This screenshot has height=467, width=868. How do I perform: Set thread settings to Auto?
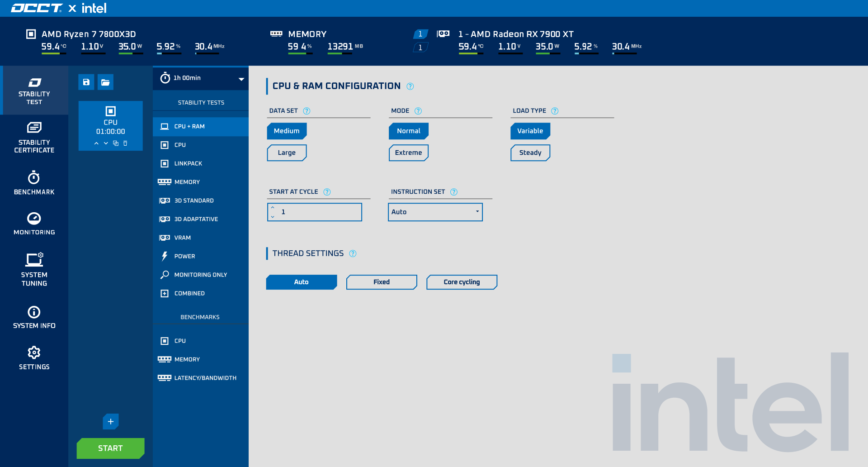pos(302,282)
